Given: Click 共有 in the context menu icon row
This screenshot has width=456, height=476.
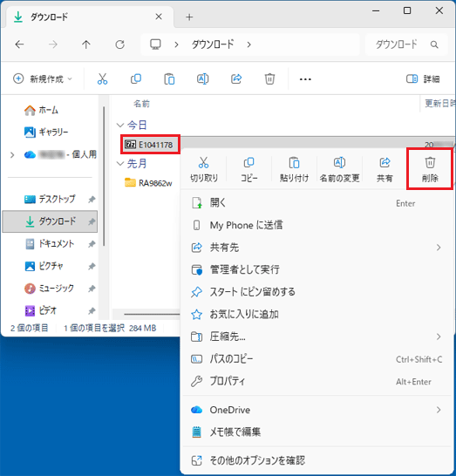Looking at the screenshot, I should pyautogui.click(x=385, y=169).
